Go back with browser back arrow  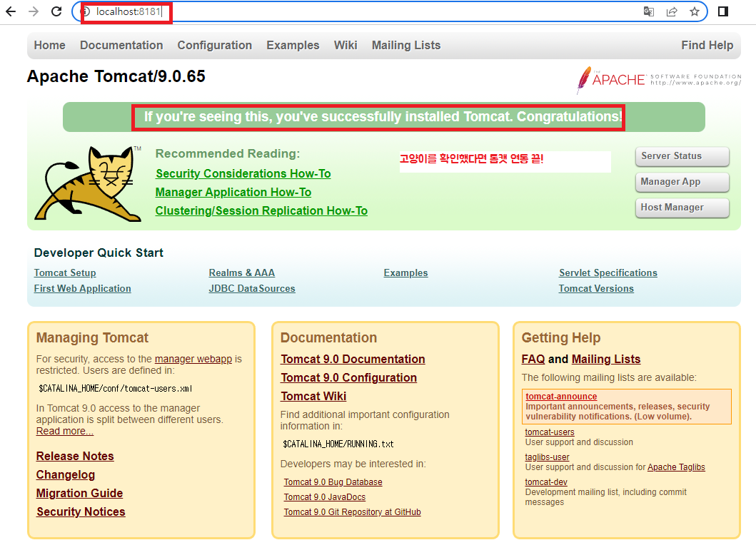point(11,11)
